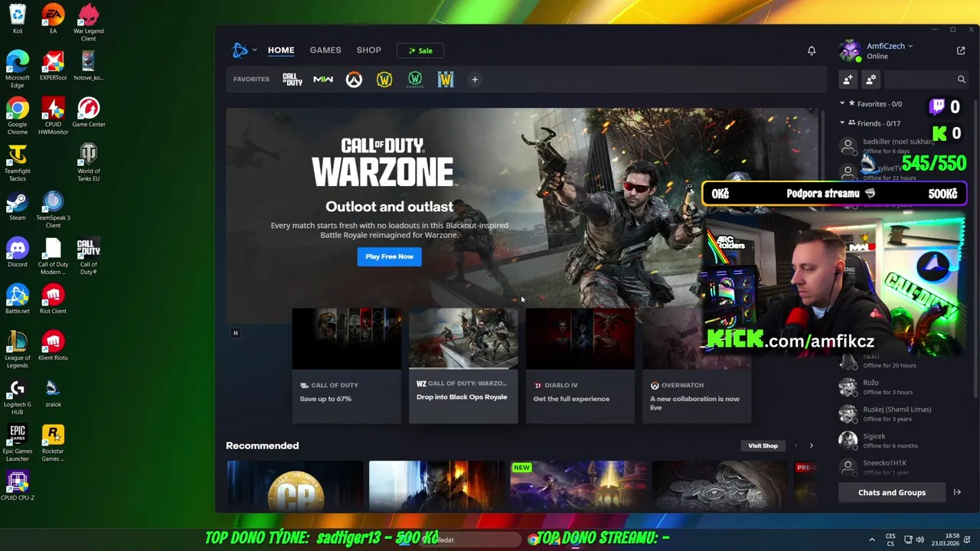Select the Warcraft III favorite icon

point(446,80)
